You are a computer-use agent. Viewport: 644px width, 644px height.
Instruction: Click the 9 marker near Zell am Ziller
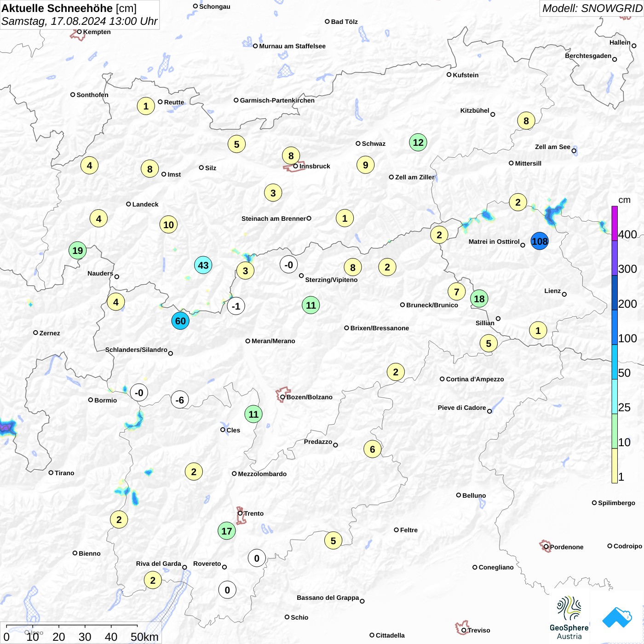tap(366, 165)
